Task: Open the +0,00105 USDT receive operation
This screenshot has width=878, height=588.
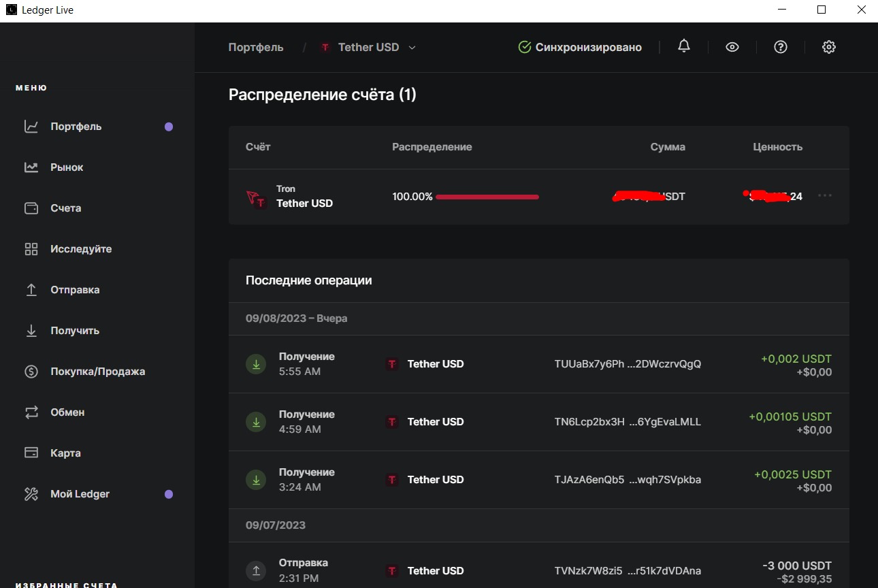Action: 539,422
